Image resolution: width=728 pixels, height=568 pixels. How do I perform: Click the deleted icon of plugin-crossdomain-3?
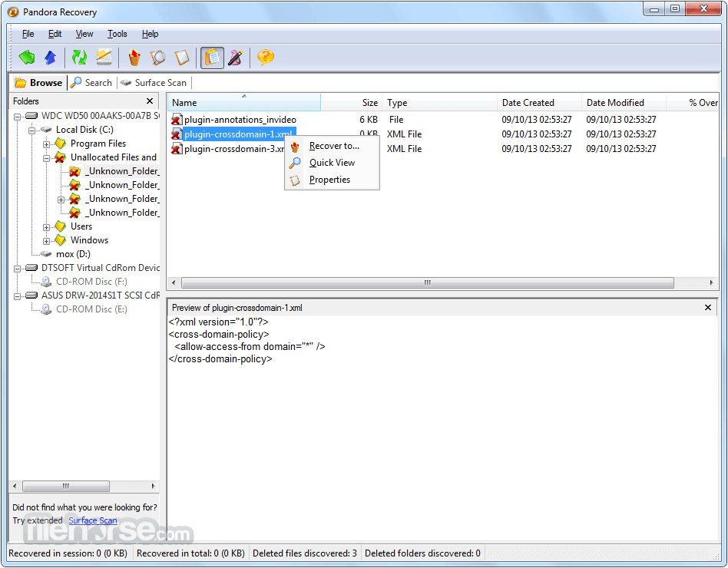(x=177, y=149)
